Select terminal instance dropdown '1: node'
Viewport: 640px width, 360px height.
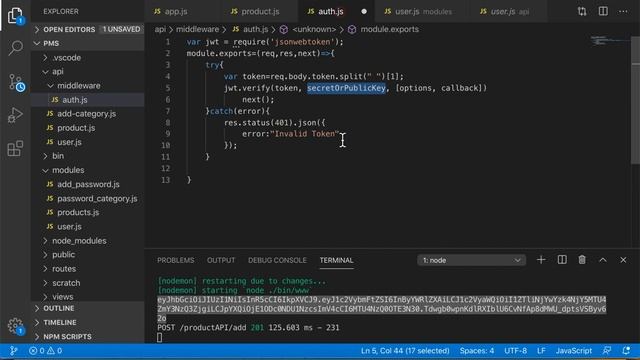pyautogui.click(x=471, y=260)
